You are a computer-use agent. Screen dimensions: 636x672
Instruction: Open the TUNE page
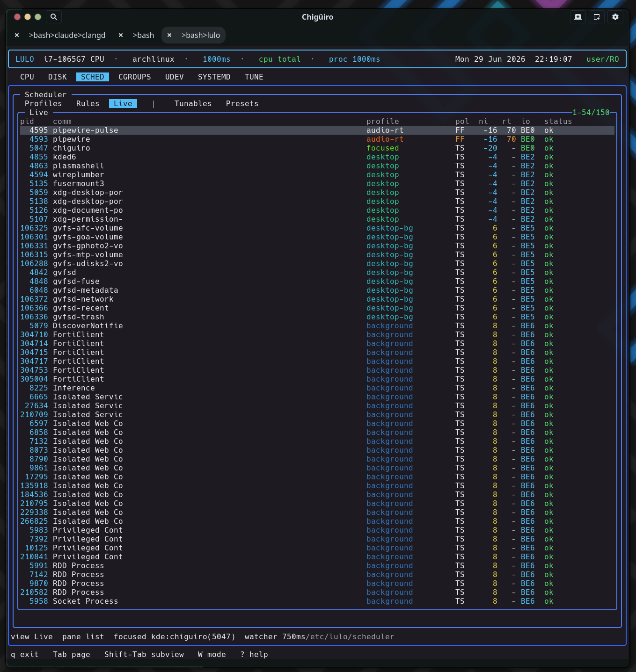coord(254,77)
